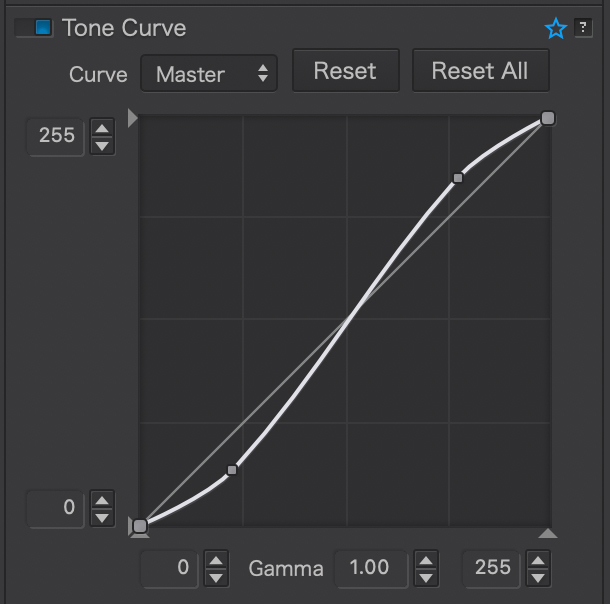The height and width of the screenshot is (604, 610).
Task: Click the blue favorite star icon
Action: (556, 29)
